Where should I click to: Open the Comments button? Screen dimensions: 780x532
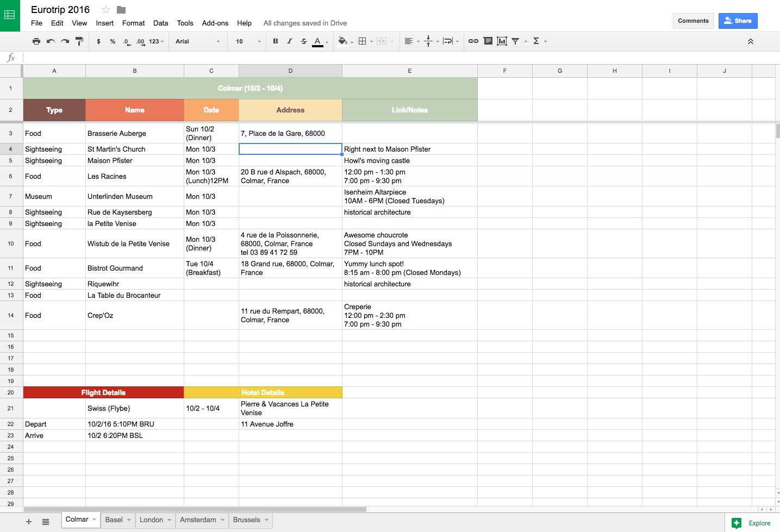pos(693,21)
